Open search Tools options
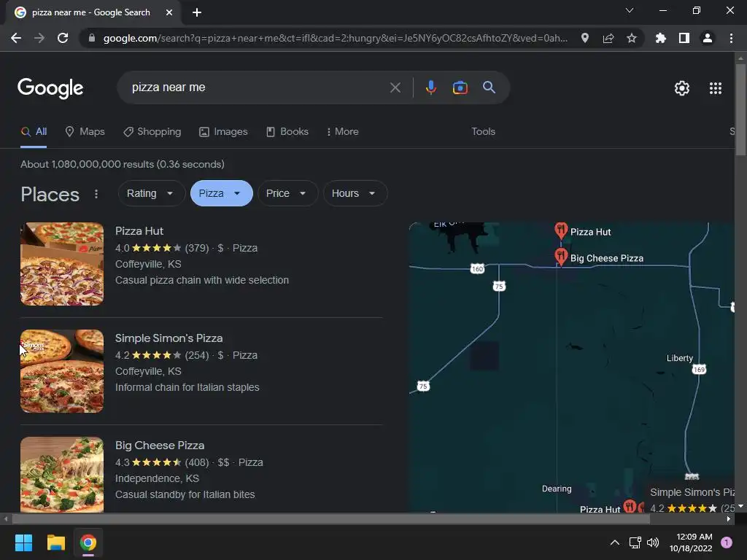Screen dimensions: 747x560 [483, 132]
